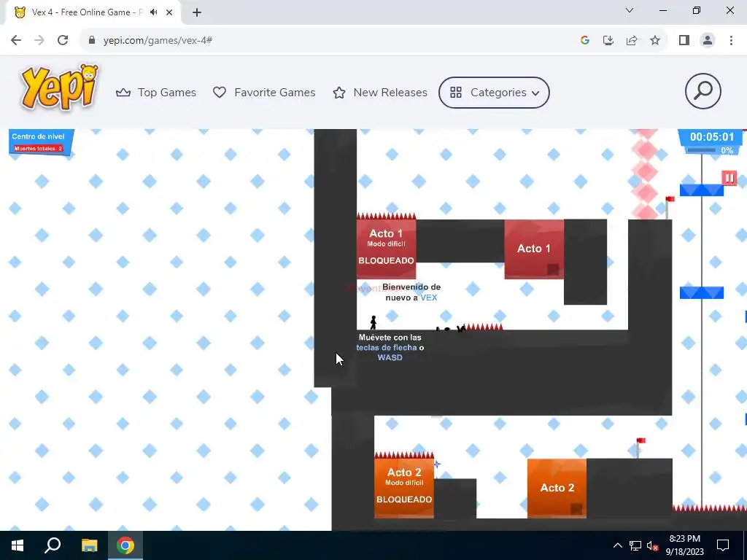Viewport: 747px width, 560px height.
Task: Click the site lock icon in address bar
Action: pyautogui.click(x=92, y=41)
